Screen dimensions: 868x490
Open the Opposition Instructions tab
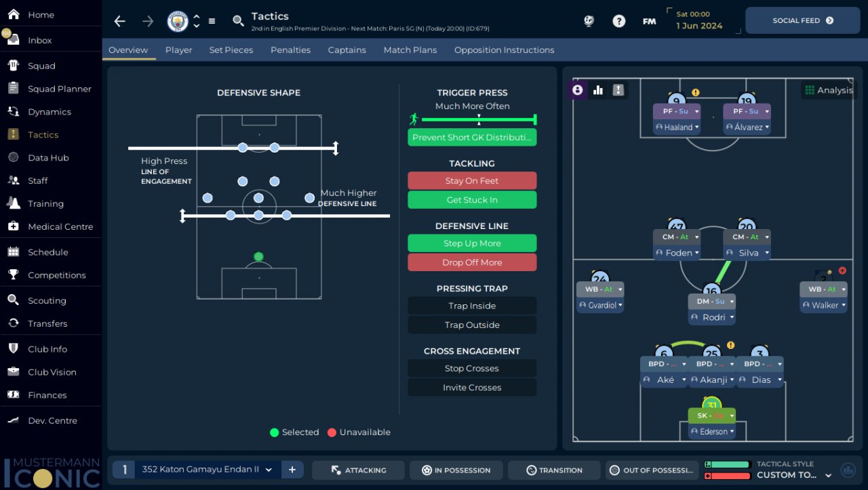click(x=505, y=49)
